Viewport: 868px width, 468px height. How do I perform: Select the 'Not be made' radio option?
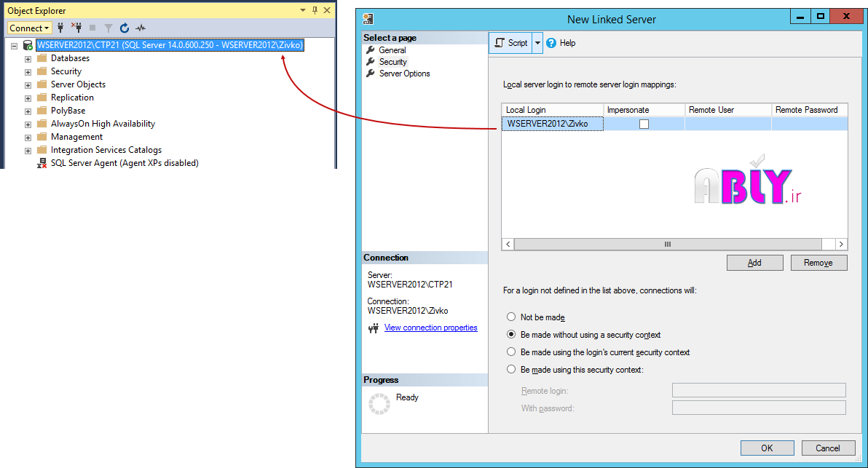coord(511,317)
